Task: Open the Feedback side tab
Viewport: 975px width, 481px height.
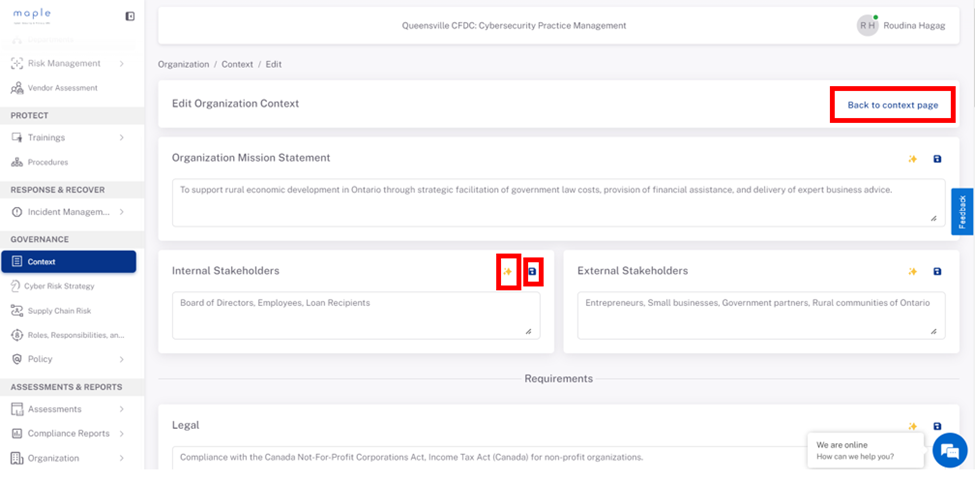Action: pos(962,211)
